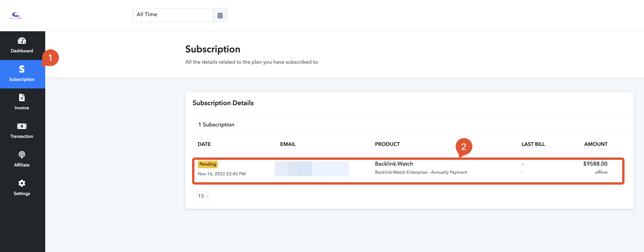Click the Affiliate broadcast icon
Screen dimensions: 644x252
click(22, 155)
